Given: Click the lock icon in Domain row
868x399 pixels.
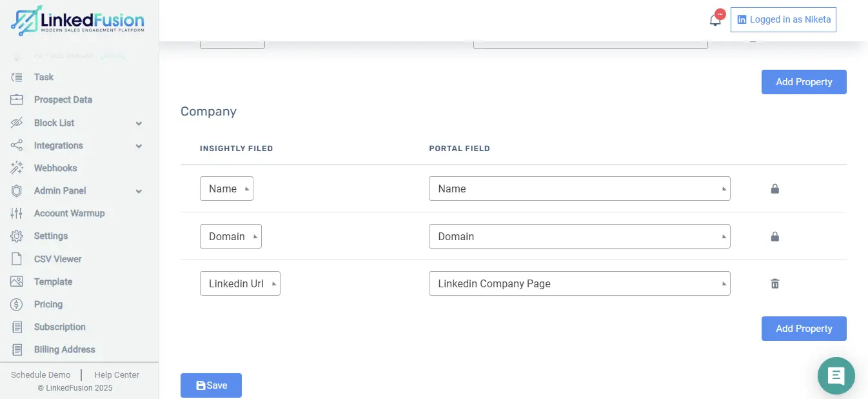Looking at the screenshot, I should (775, 236).
